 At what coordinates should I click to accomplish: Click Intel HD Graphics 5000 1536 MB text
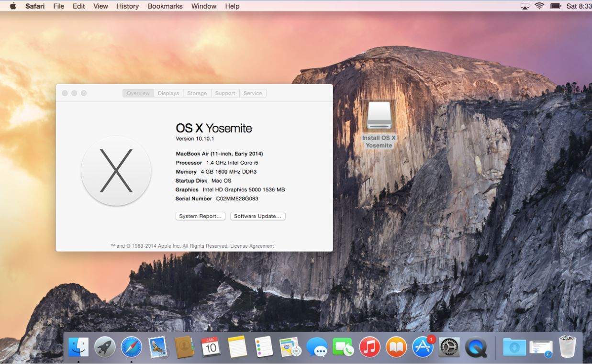pyautogui.click(x=244, y=189)
